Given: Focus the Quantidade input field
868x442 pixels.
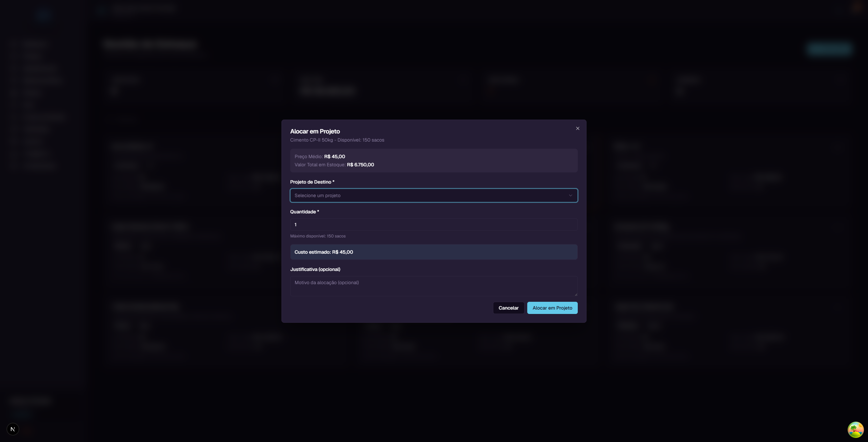Looking at the screenshot, I should coord(434,224).
